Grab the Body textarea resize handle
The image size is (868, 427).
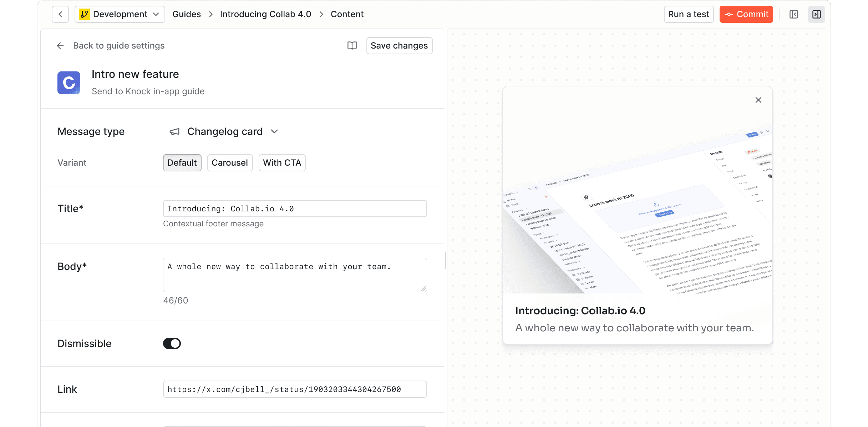(x=423, y=288)
